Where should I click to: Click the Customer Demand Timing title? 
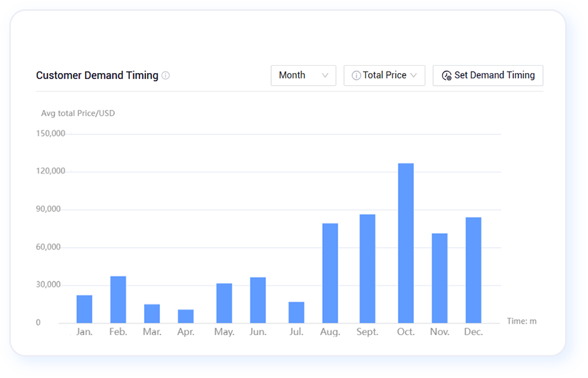point(97,76)
